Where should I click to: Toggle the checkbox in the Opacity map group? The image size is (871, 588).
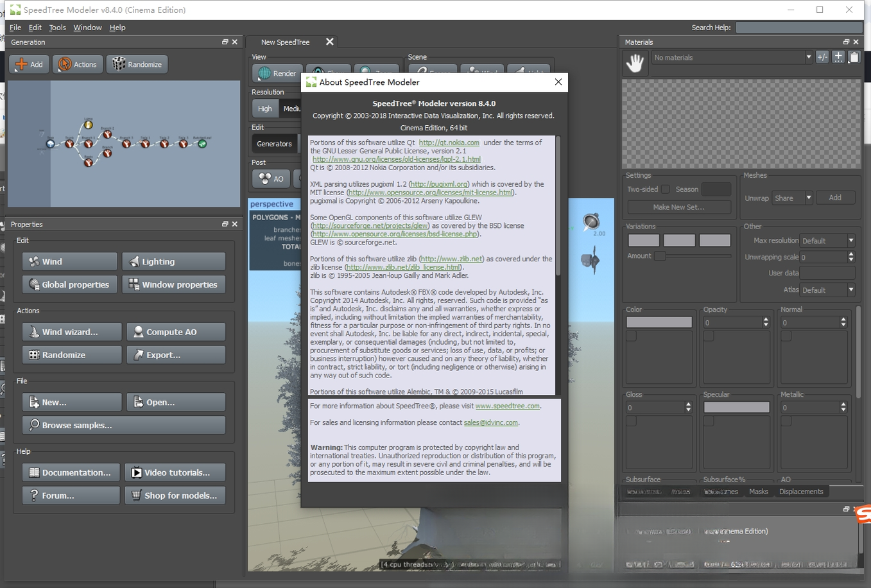tap(709, 336)
